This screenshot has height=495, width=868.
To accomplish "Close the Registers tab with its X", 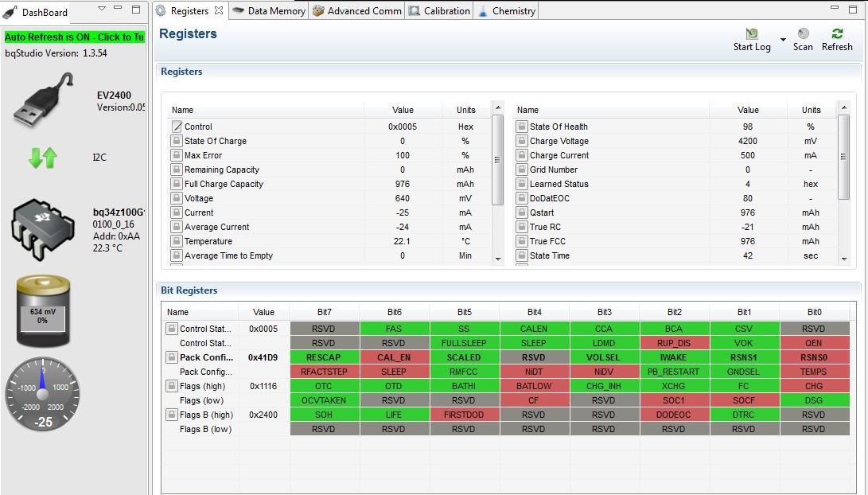I will click(218, 10).
